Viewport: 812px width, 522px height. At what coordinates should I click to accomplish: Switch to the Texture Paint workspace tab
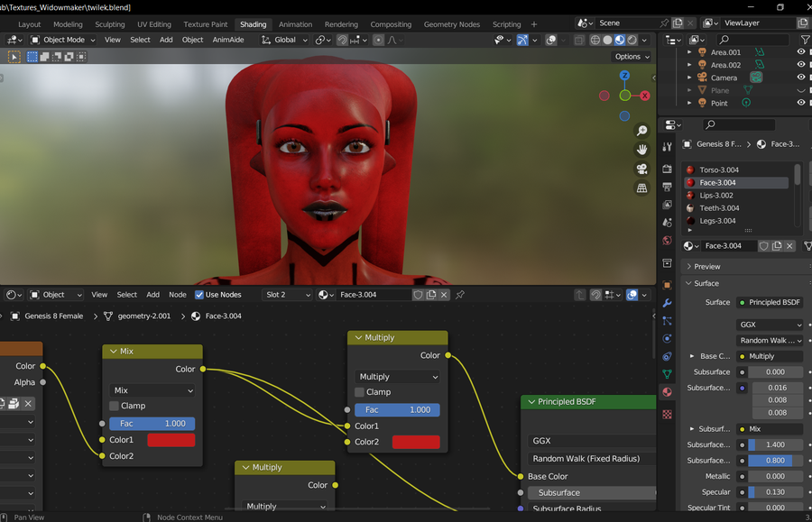click(x=205, y=24)
